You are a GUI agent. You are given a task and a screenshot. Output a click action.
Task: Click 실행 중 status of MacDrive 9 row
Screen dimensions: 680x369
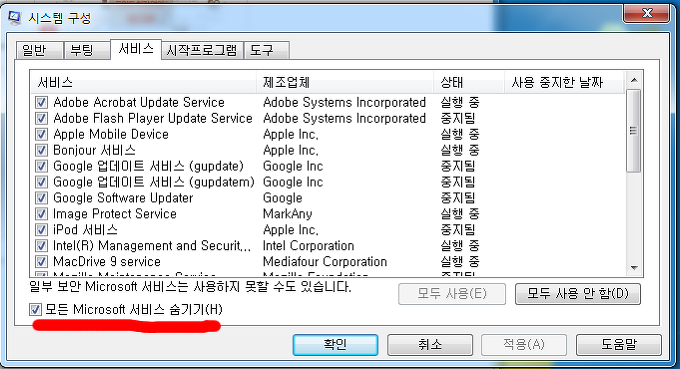point(460,262)
